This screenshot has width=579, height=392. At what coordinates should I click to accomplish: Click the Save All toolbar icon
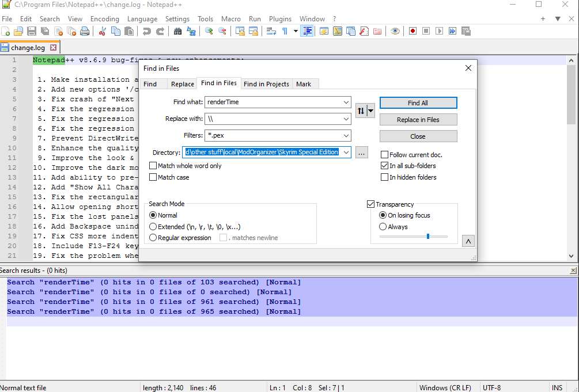45,32
